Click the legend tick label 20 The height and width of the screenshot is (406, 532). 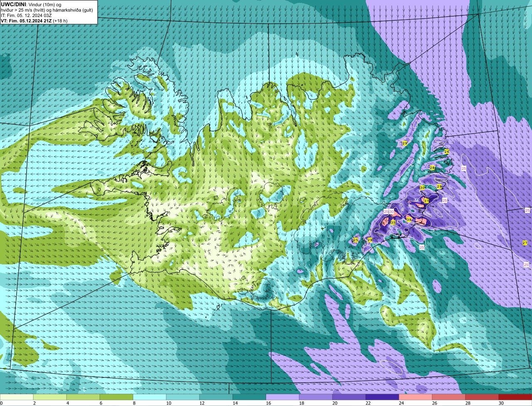335,403
